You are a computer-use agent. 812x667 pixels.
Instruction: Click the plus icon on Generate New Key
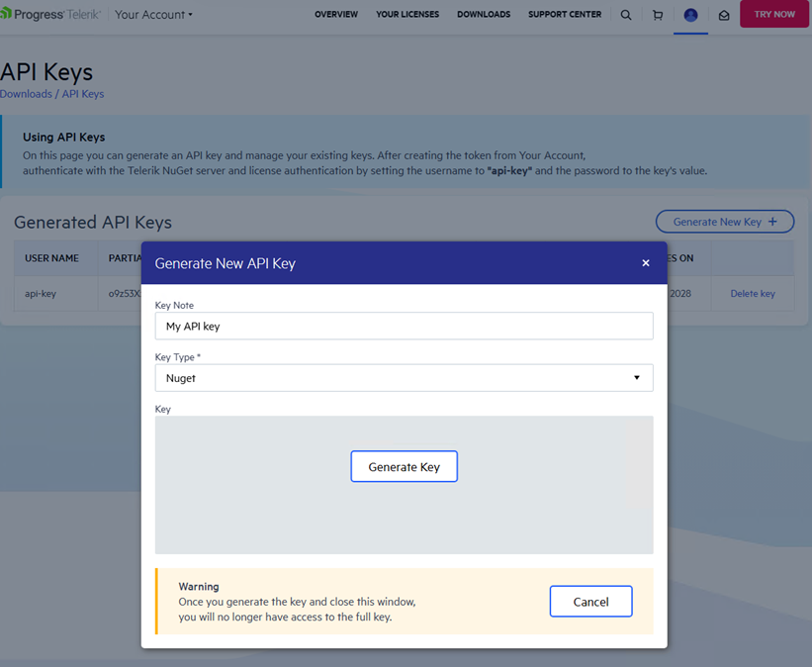772,221
